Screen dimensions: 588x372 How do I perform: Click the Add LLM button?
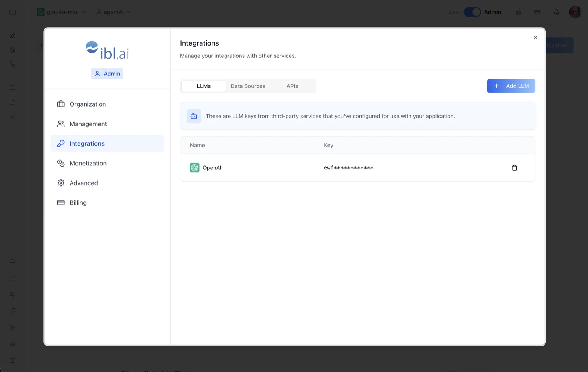(511, 86)
